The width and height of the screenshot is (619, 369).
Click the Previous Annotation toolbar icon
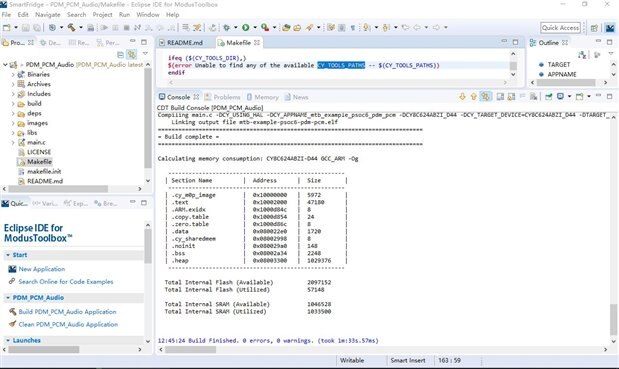click(x=386, y=28)
